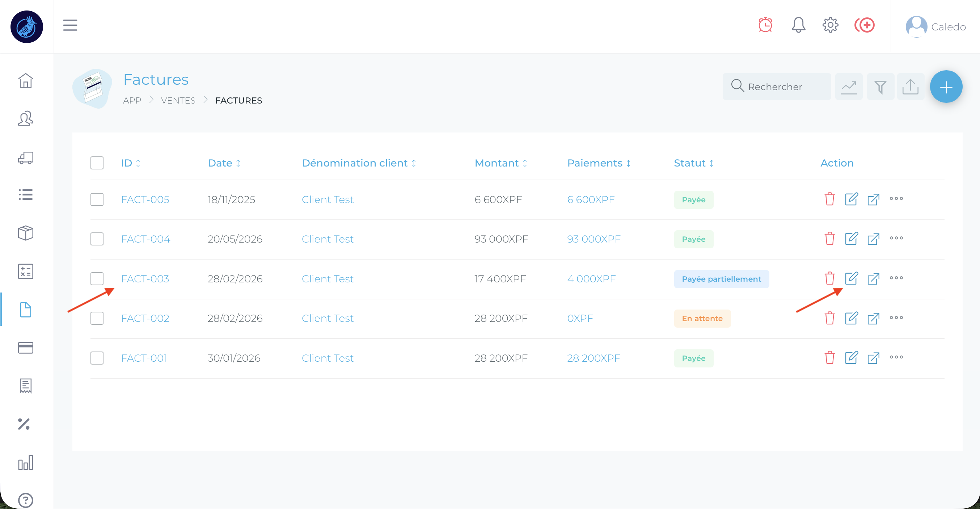Go to VENTES in breadcrumb
This screenshot has height=509, width=980.
tap(178, 101)
